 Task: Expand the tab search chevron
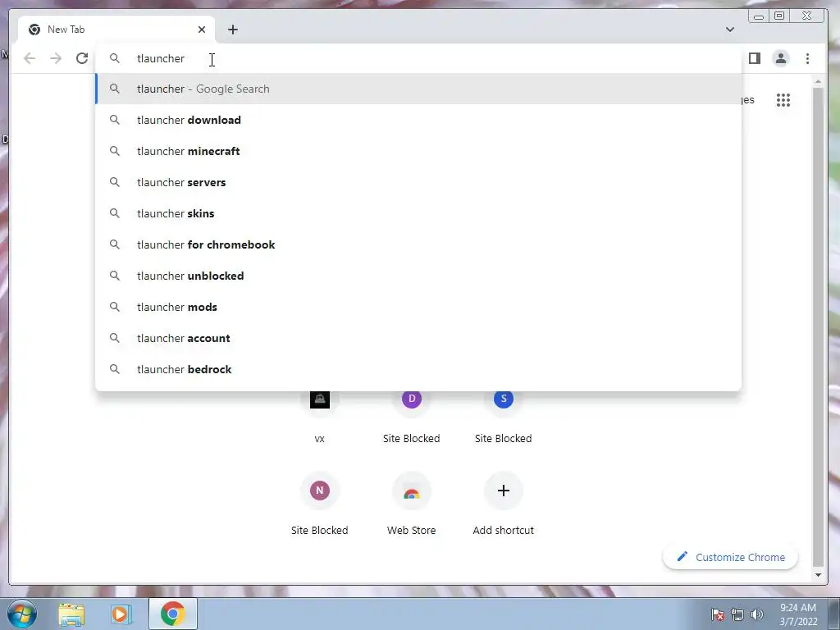point(729,30)
